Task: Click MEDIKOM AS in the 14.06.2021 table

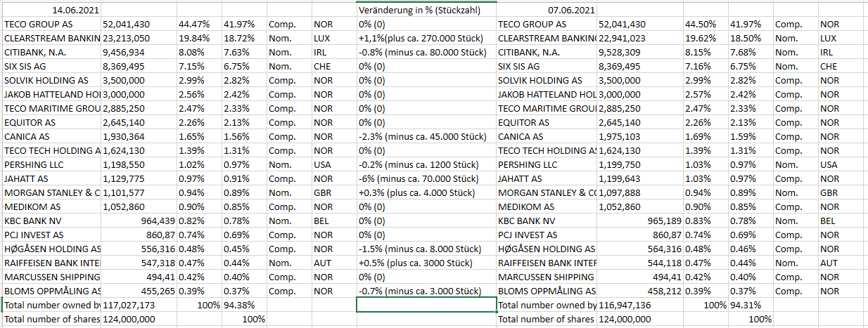Action: click(x=53, y=206)
